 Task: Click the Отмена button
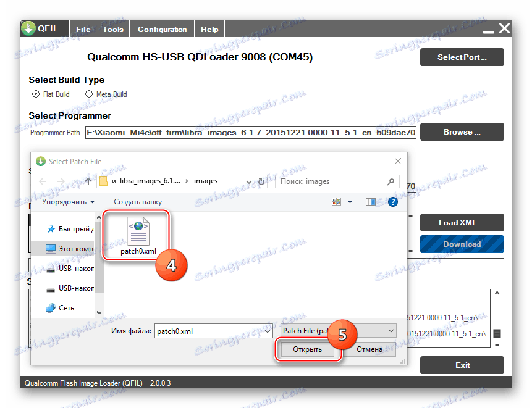369,349
